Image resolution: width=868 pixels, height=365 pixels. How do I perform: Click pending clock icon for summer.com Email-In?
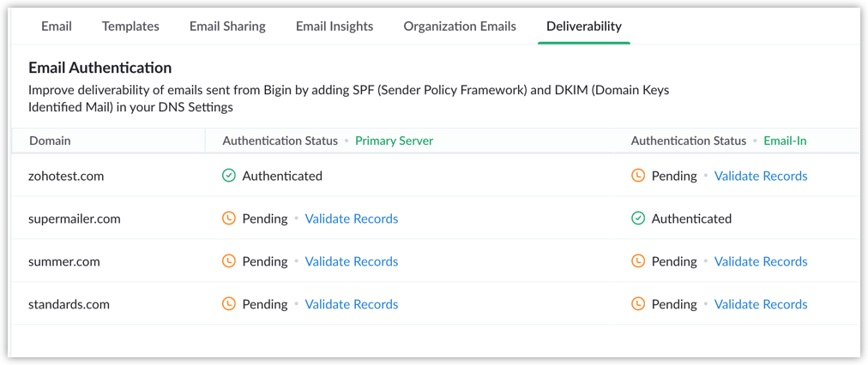638,261
